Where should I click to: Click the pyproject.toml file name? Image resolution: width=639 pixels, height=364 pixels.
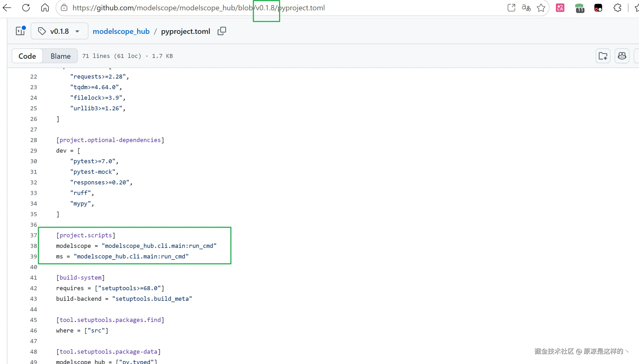pyautogui.click(x=186, y=31)
